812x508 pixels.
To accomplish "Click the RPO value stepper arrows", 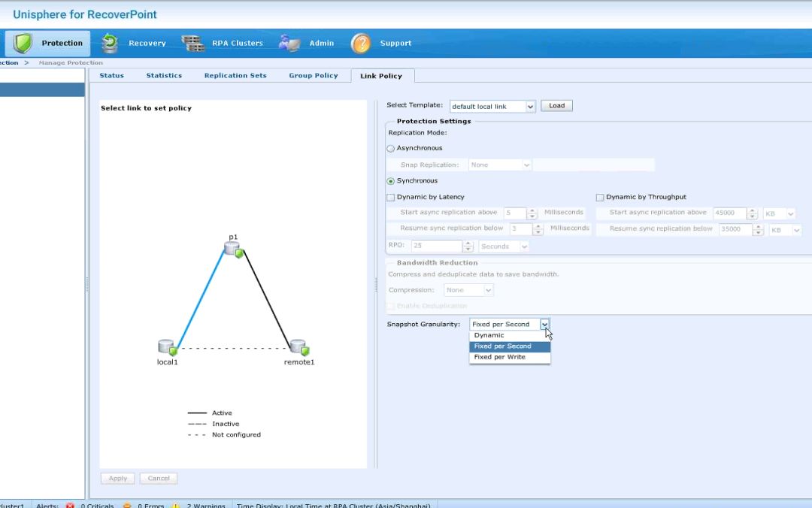I will coord(468,246).
